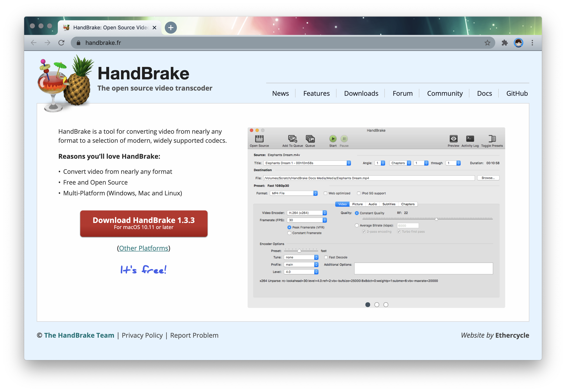
Task: Click the Report Problem link
Action: [194, 335]
